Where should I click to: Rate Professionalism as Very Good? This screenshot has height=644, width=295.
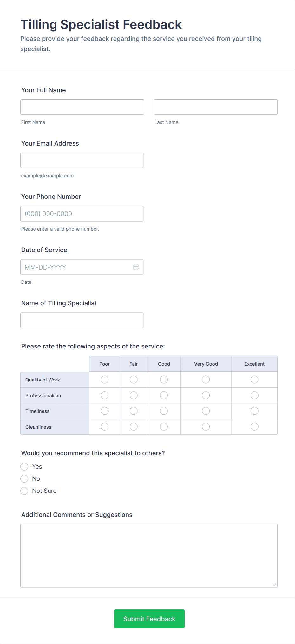click(206, 395)
